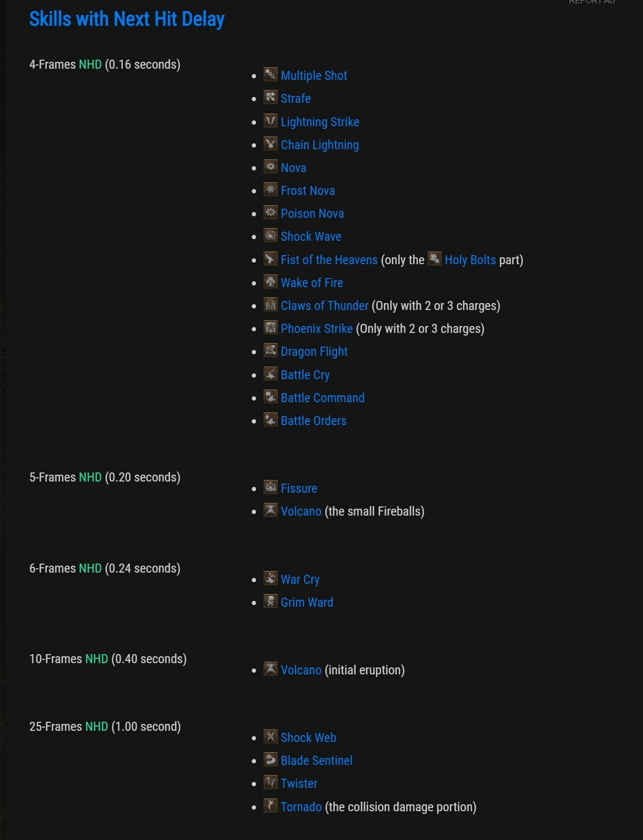Image resolution: width=643 pixels, height=840 pixels.
Task: Click the Multiple Shot skill icon
Action: point(270,75)
